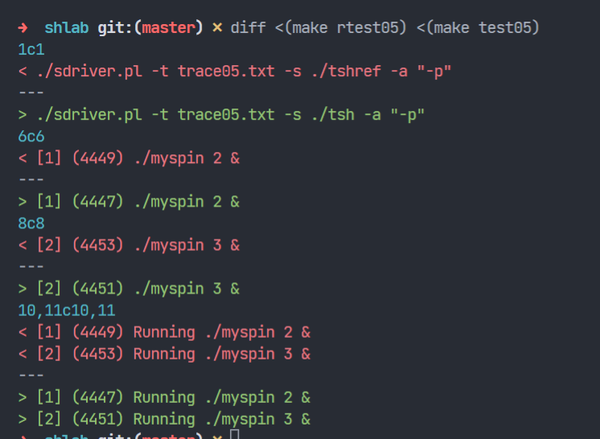Click the shlab directory name in prompt

(x=67, y=28)
